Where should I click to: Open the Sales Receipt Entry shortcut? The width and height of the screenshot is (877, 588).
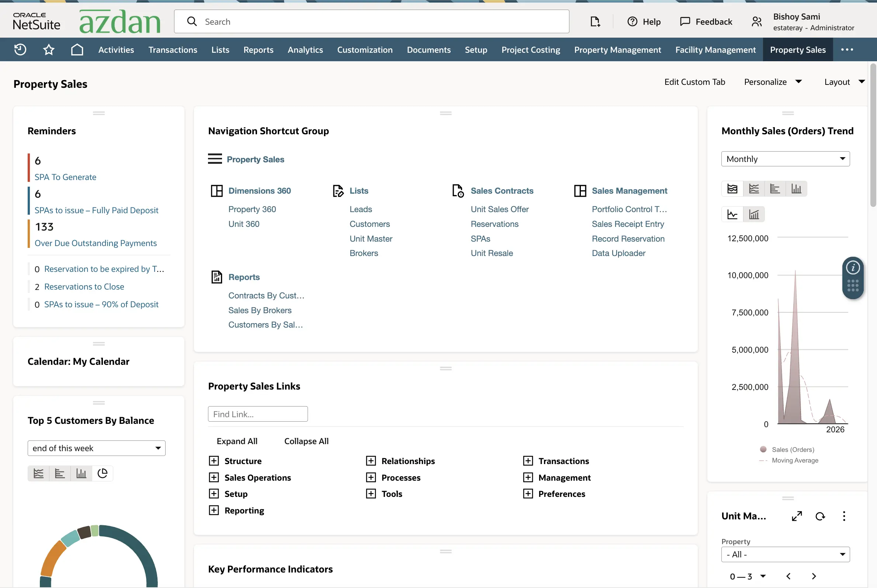(628, 224)
